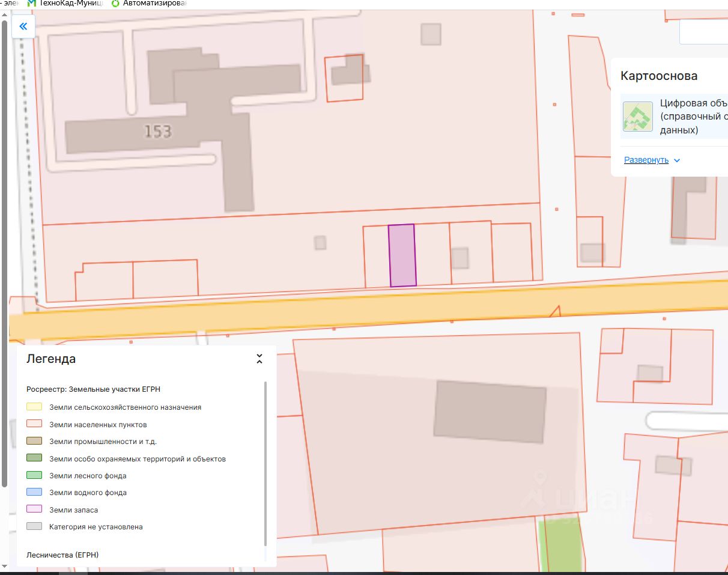Click the yellow agricultural land swatch
This screenshot has height=575, width=728.
pos(34,407)
